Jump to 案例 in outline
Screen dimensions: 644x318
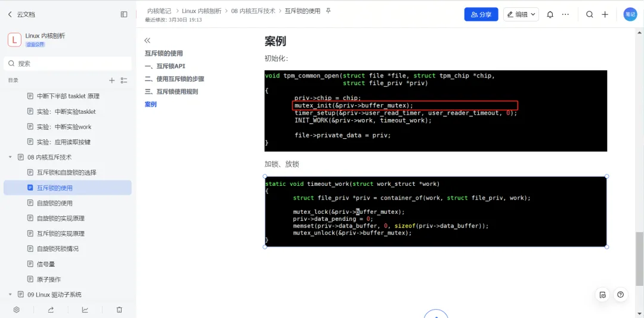pyautogui.click(x=151, y=104)
